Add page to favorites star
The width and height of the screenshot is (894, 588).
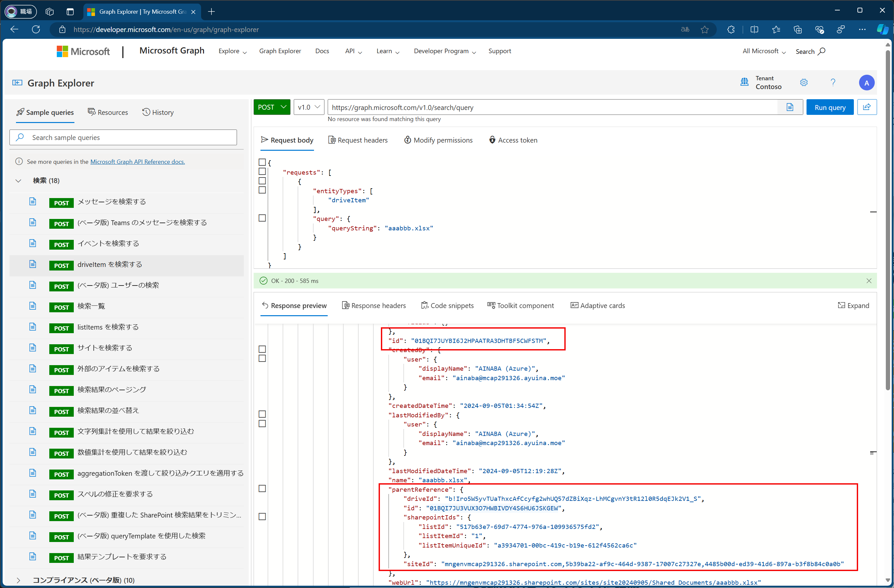pyautogui.click(x=705, y=29)
